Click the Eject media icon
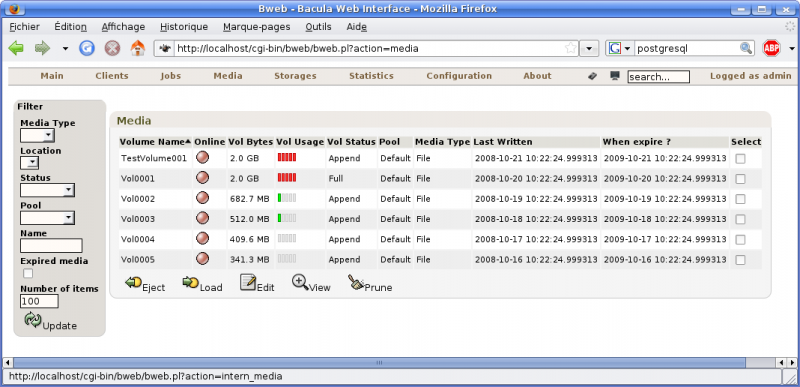Viewport: 800px width, 387px height. point(134,282)
